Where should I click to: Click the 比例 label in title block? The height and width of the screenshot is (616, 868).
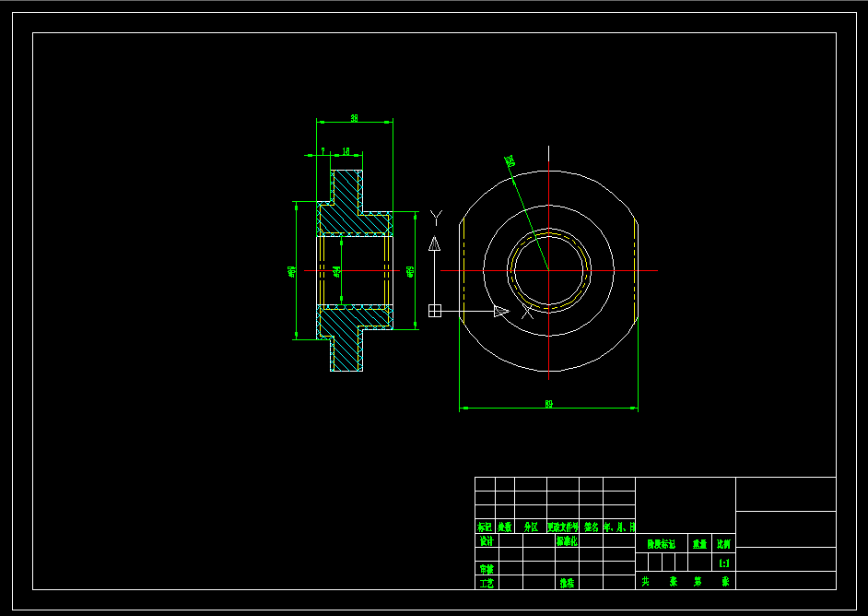point(723,544)
